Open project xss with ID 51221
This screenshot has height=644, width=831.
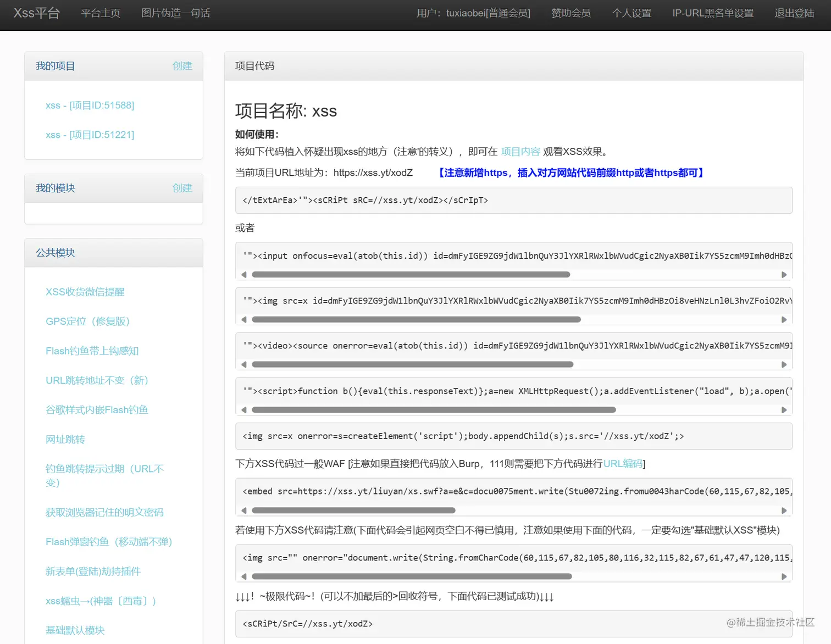[x=90, y=135]
